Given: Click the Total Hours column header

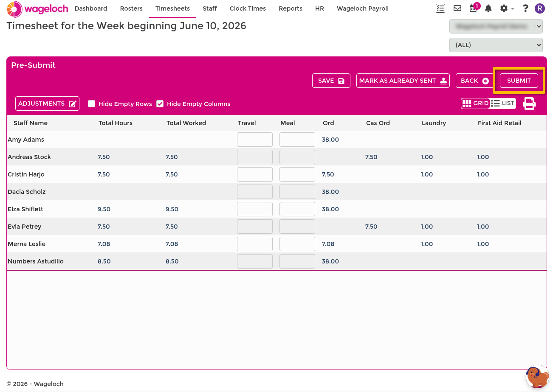Looking at the screenshot, I should [x=116, y=123].
